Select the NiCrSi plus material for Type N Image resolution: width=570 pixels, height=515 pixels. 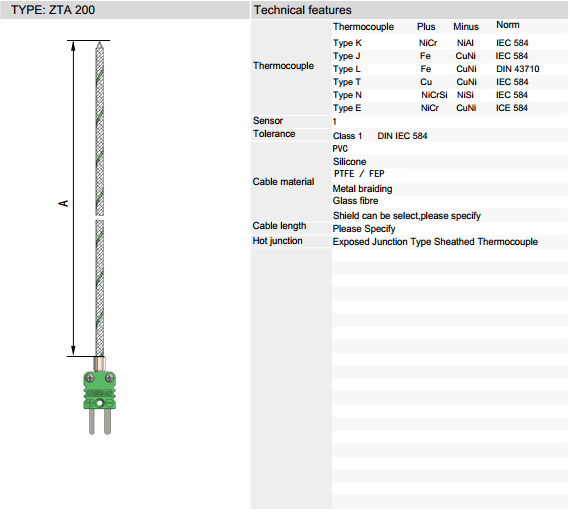434,95
